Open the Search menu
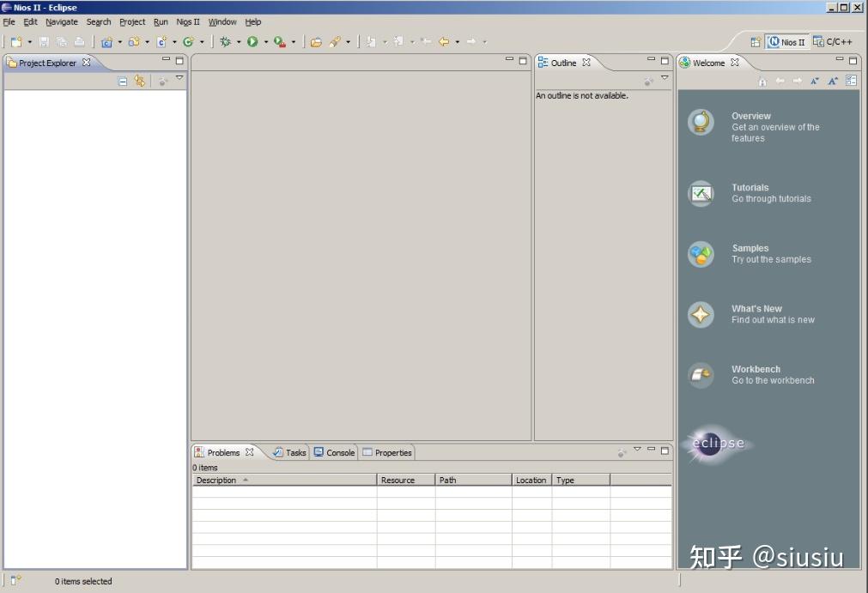 coord(99,22)
